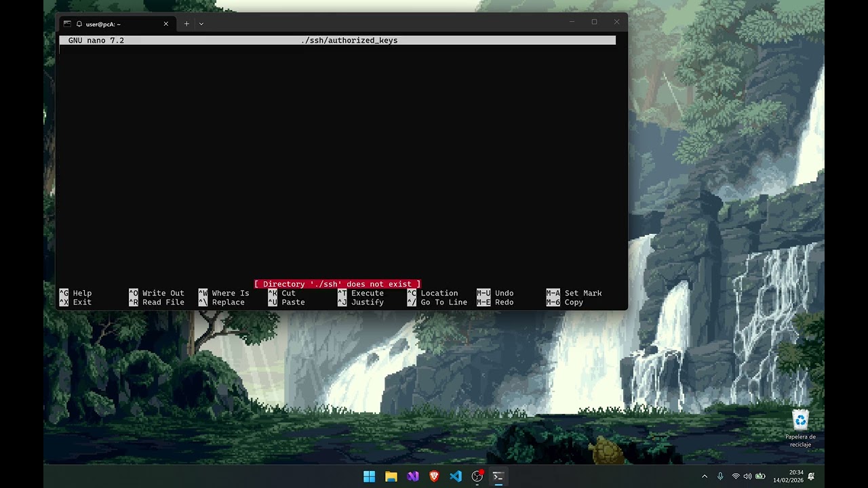Screen dimensions: 868x488
Task: Click the Copy shortcut label
Action: coord(574,302)
